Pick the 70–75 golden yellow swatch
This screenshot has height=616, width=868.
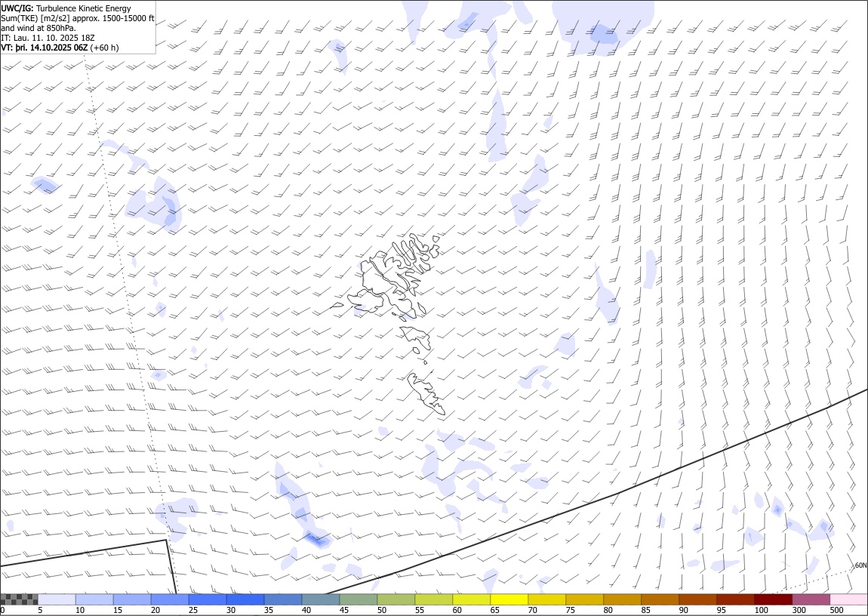(547, 599)
